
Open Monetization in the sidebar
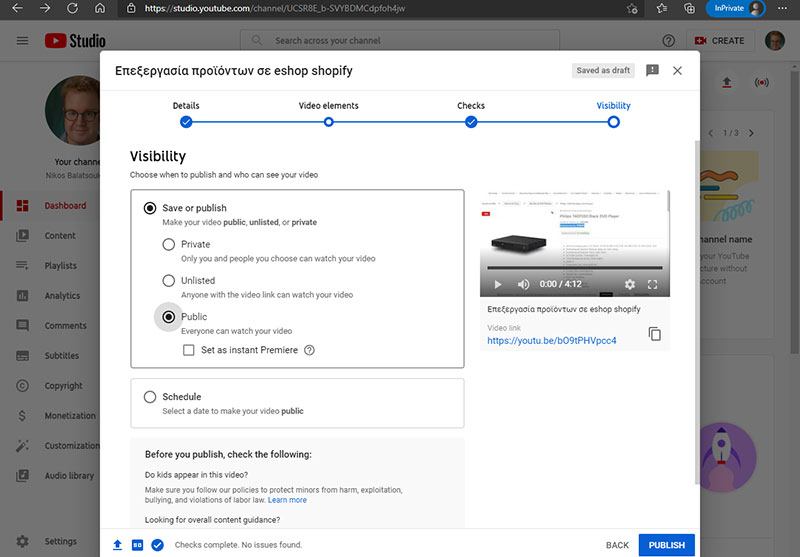[51, 416]
